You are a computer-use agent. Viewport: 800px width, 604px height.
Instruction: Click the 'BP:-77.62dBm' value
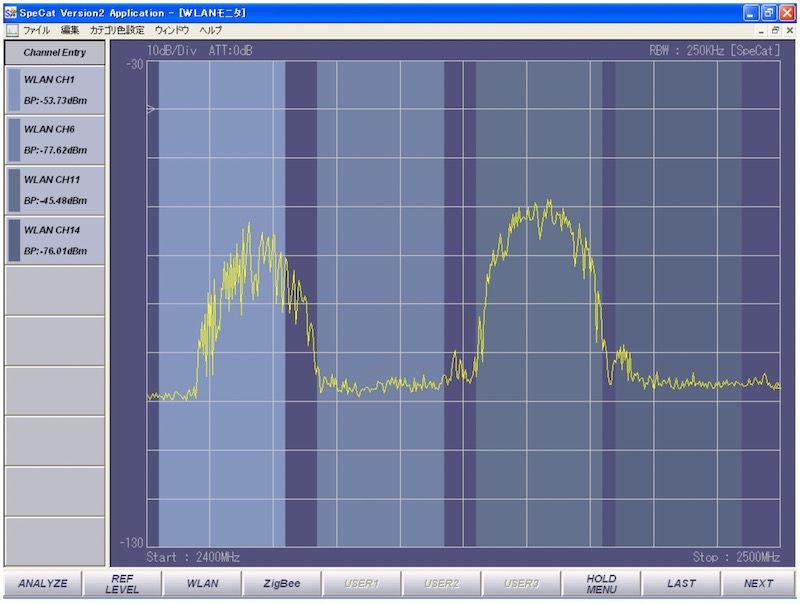55,150
